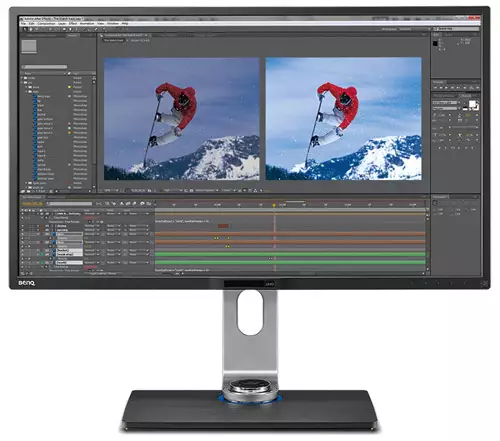Open the File menu
The height and width of the screenshot is (441, 500).
pos(23,24)
